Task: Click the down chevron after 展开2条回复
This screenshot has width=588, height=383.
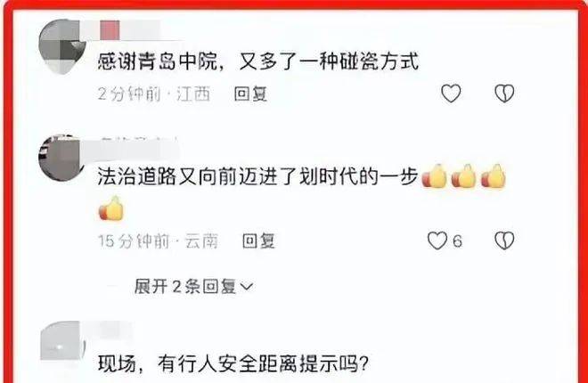Action: pyautogui.click(x=247, y=287)
